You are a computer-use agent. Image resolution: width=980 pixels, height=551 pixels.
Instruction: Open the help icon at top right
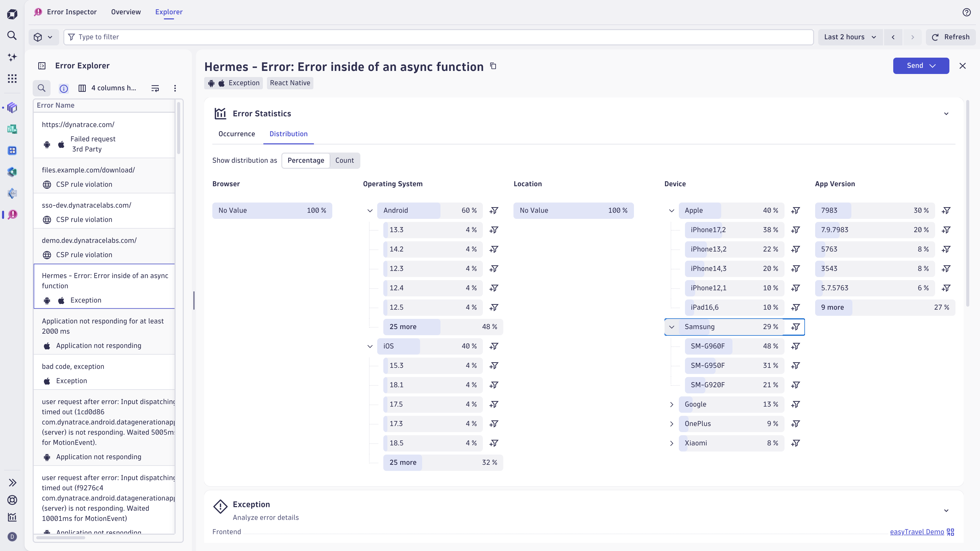[x=966, y=12]
